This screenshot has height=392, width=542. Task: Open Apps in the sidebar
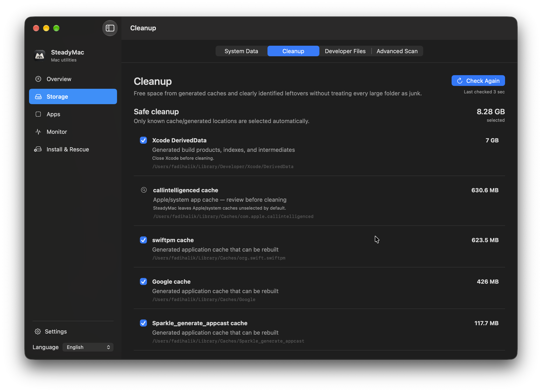(x=73, y=114)
